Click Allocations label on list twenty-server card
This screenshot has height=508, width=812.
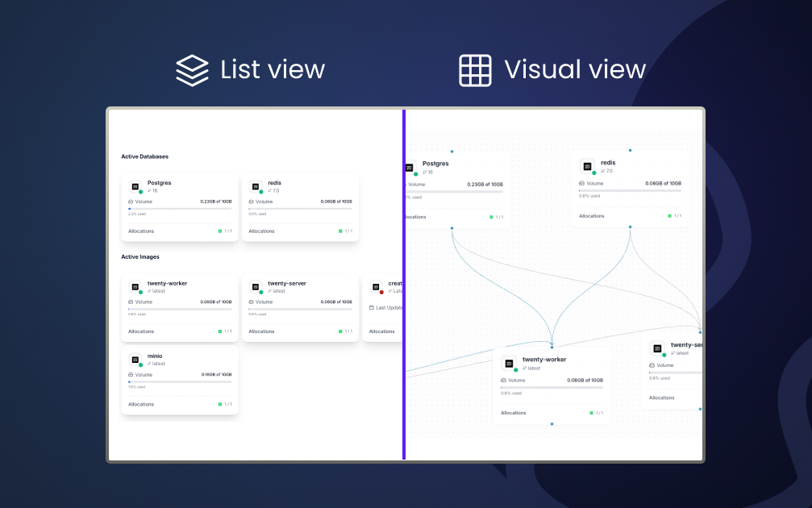pos(261,331)
